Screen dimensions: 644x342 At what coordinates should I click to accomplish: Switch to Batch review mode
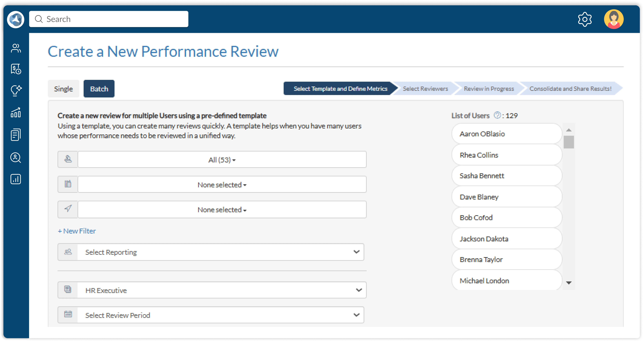(99, 88)
